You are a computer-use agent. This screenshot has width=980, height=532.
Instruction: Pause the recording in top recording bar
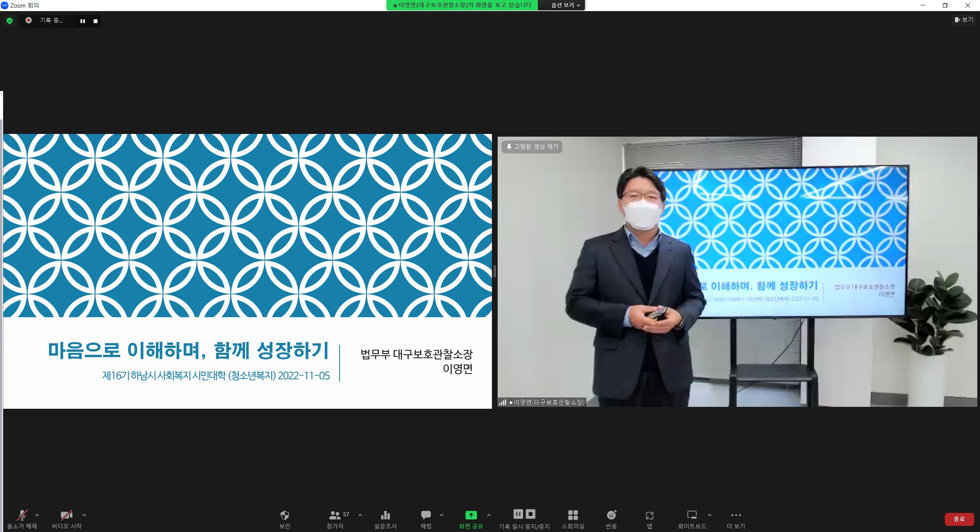coord(82,21)
